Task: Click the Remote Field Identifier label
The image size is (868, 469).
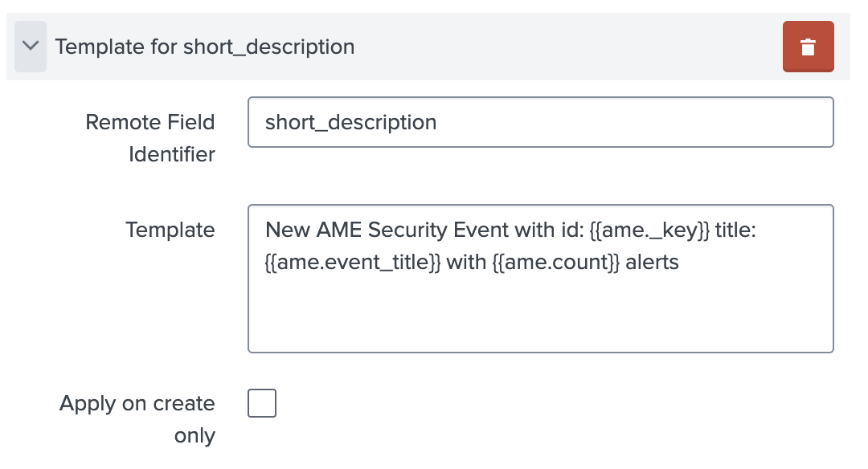Action: point(149,138)
